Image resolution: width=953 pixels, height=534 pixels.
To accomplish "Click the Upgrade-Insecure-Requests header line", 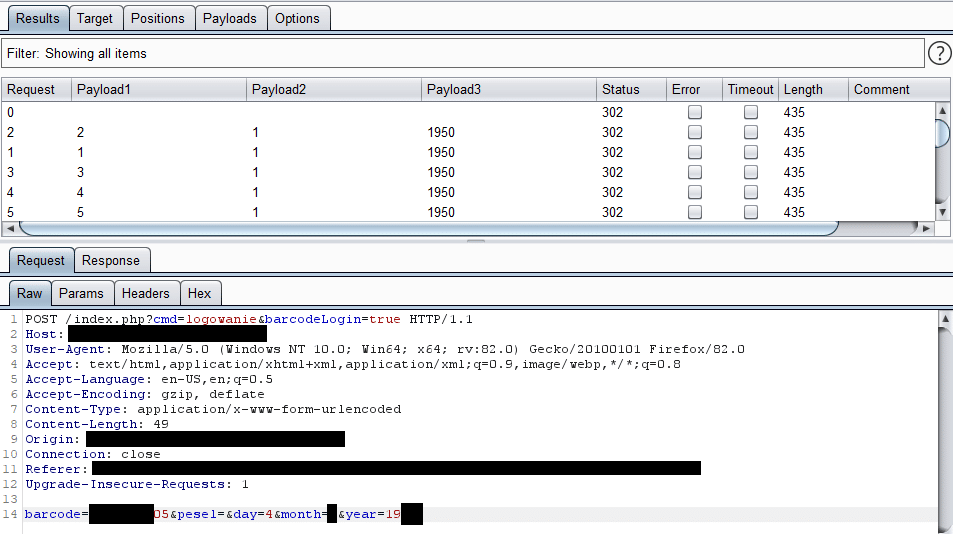I will tap(137, 484).
